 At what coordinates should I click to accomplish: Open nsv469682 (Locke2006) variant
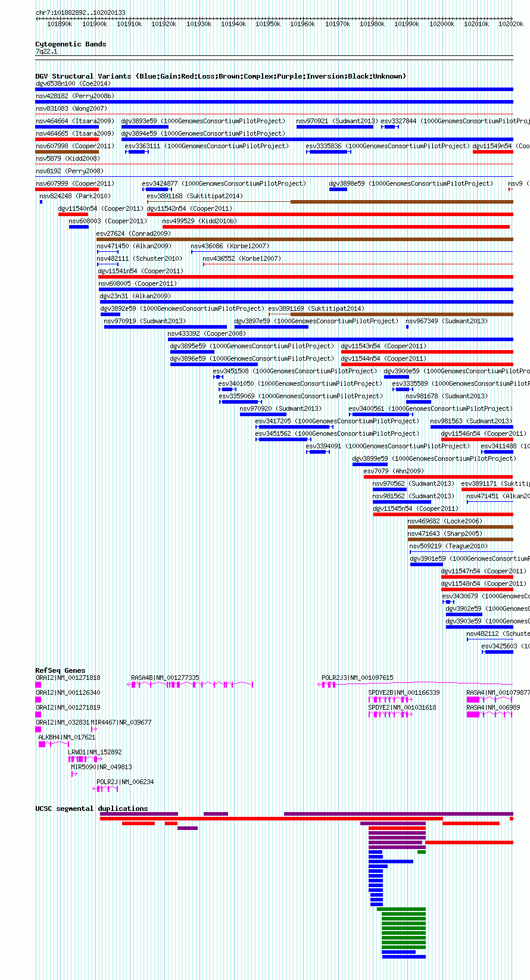click(445, 521)
